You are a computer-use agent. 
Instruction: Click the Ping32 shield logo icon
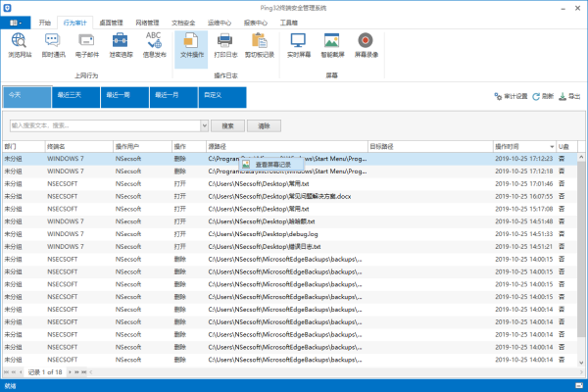point(7,8)
